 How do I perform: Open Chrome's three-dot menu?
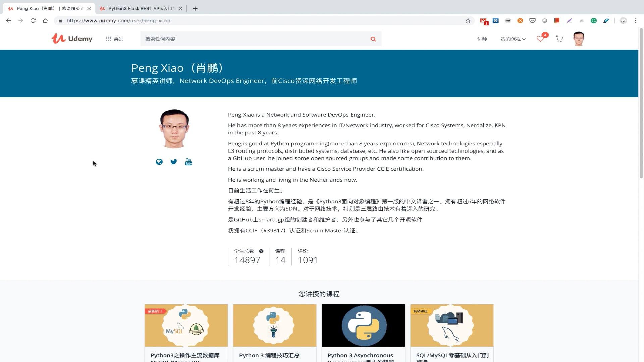pyautogui.click(x=635, y=21)
